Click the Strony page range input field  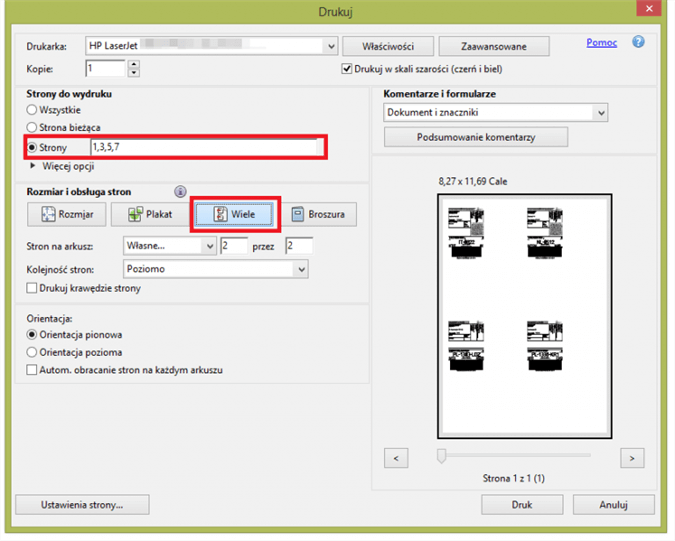[204, 147]
